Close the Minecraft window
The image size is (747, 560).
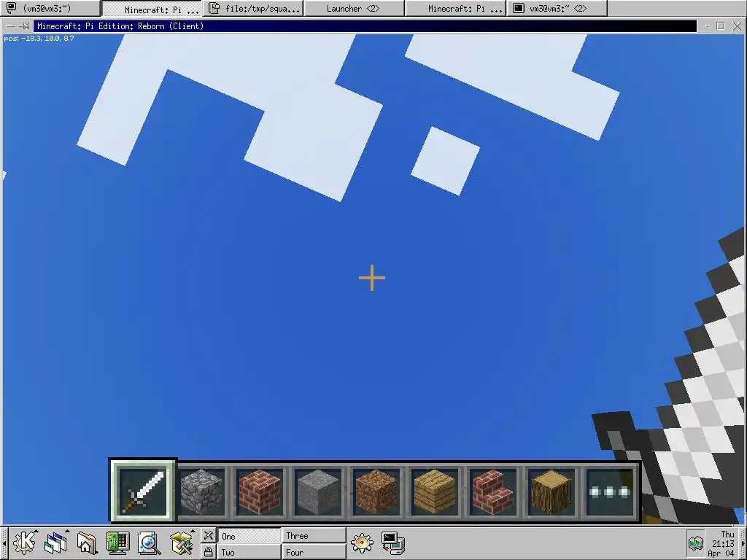(x=737, y=26)
